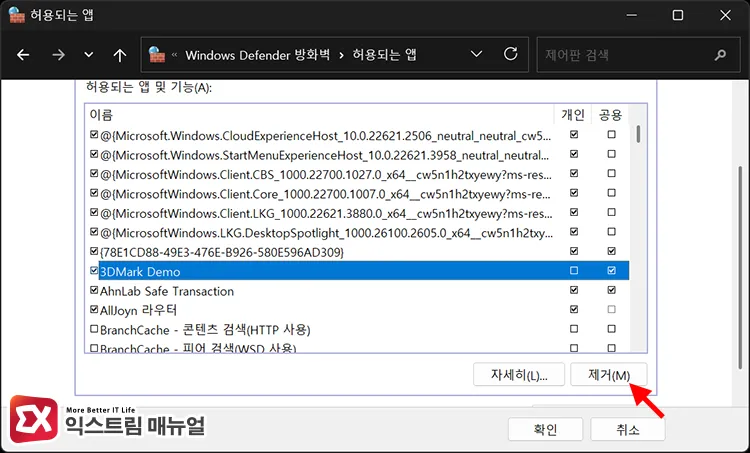This screenshot has width=750, height=453.
Task: Click the search magnifier icon
Action: pyautogui.click(x=720, y=55)
